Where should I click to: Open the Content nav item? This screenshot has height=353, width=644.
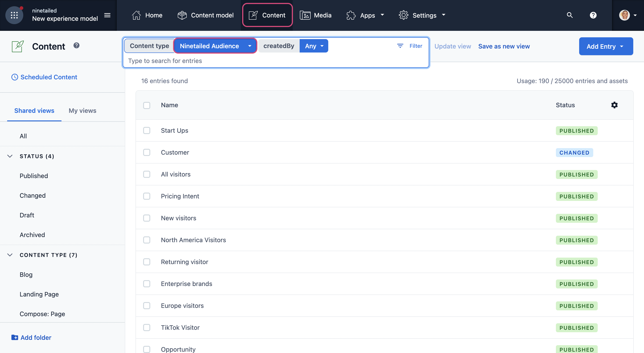pyautogui.click(x=267, y=15)
